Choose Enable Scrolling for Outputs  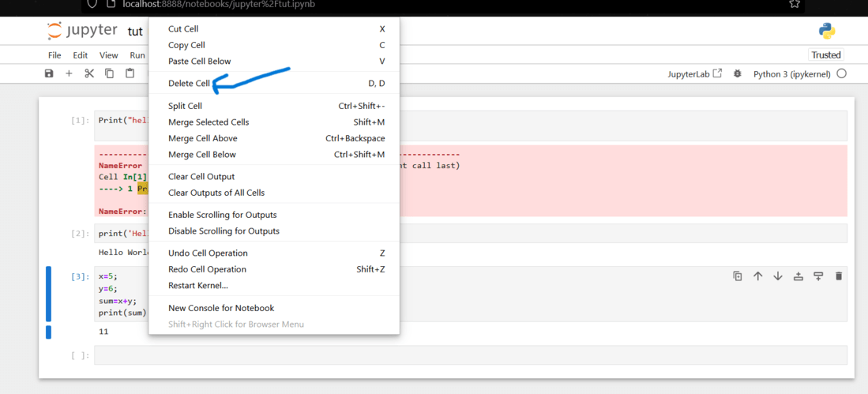coord(274,215)
